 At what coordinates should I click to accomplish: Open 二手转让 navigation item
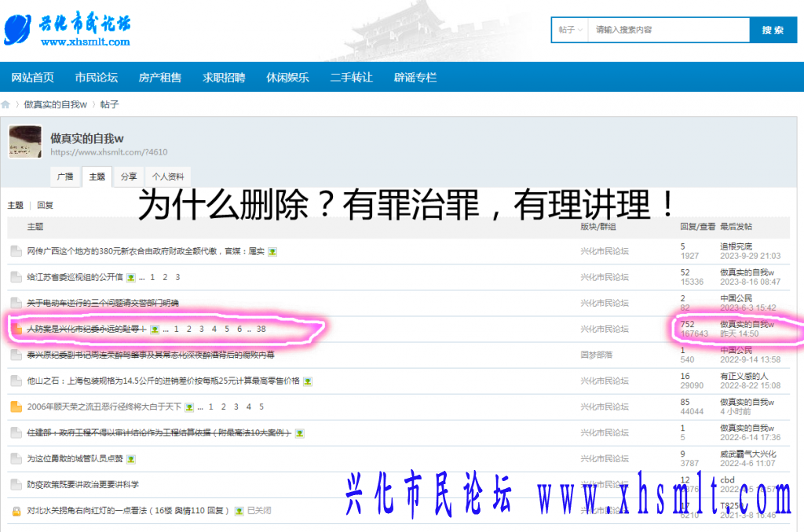click(351, 78)
